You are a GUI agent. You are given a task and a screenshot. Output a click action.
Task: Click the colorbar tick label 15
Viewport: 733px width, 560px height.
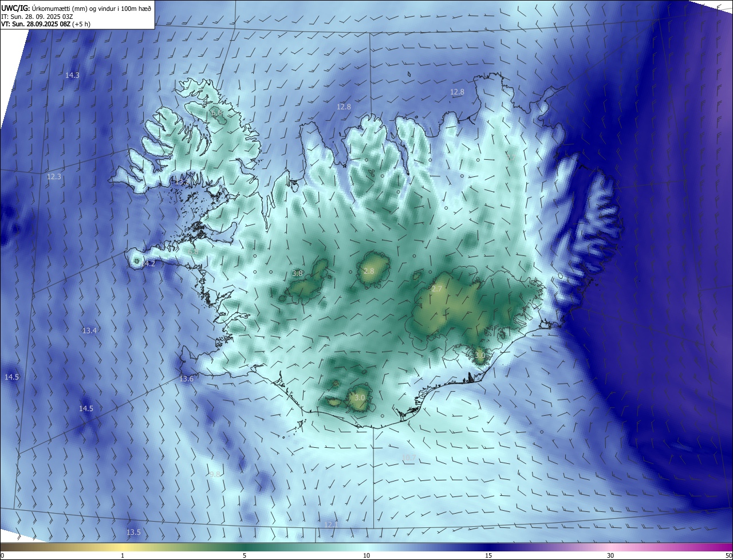[488, 555]
